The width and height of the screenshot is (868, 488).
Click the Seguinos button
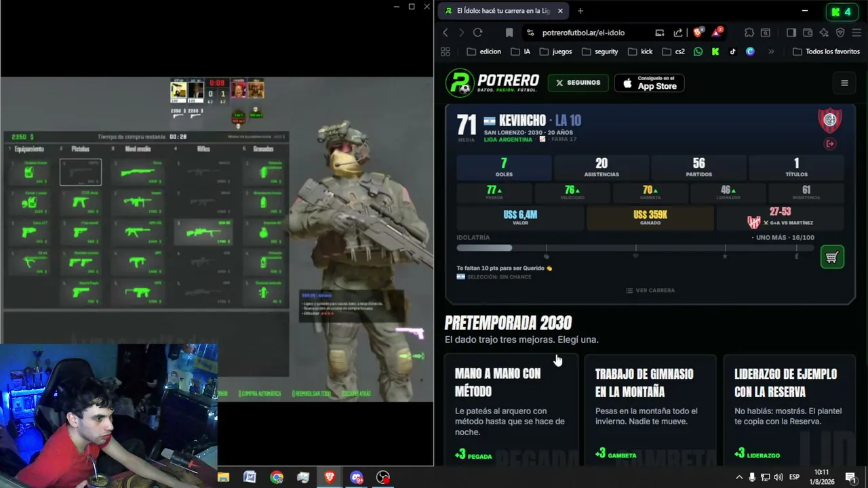coord(578,83)
